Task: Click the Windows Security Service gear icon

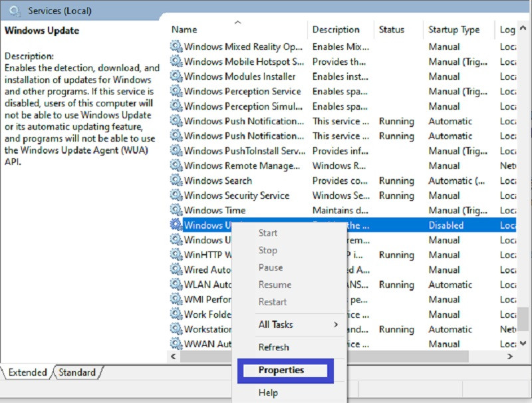Action: pyautogui.click(x=176, y=196)
